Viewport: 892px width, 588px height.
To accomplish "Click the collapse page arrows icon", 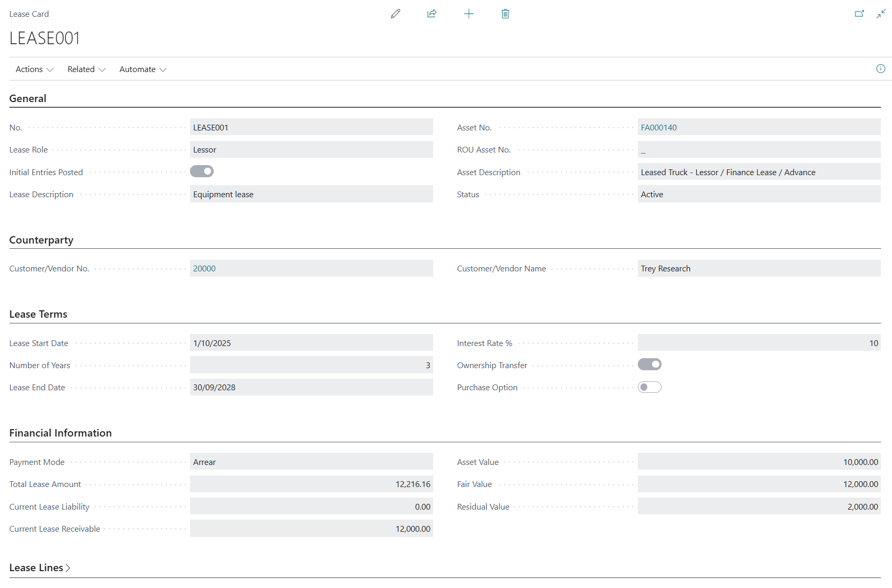I will coord(881,14).
